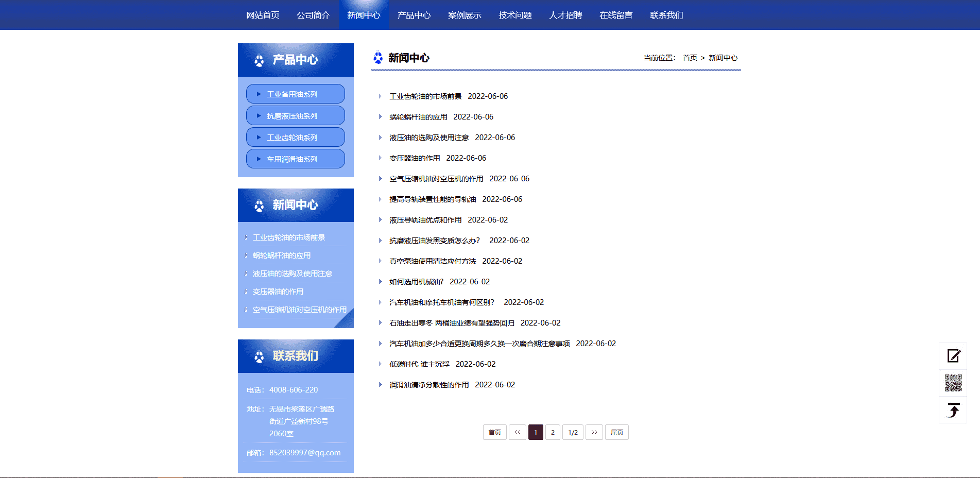Click the previous page double-arrow button
980x478 pixels.
pos(517,432)
